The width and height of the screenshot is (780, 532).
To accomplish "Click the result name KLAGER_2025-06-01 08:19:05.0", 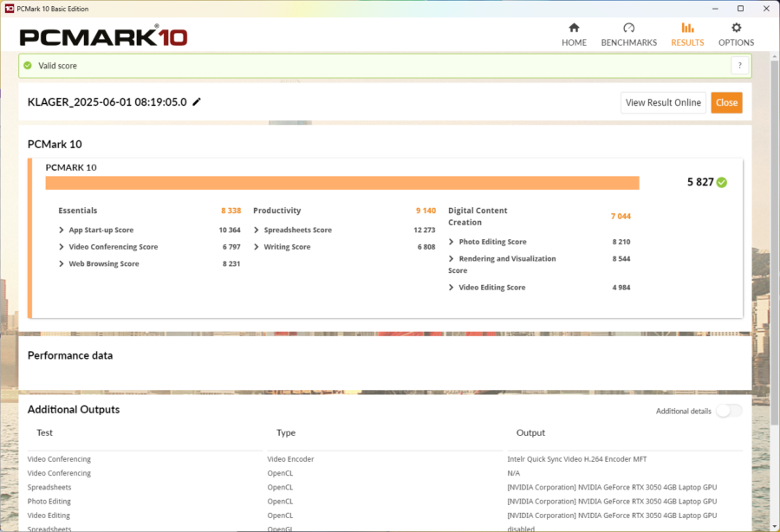I will tap(107, 102).
